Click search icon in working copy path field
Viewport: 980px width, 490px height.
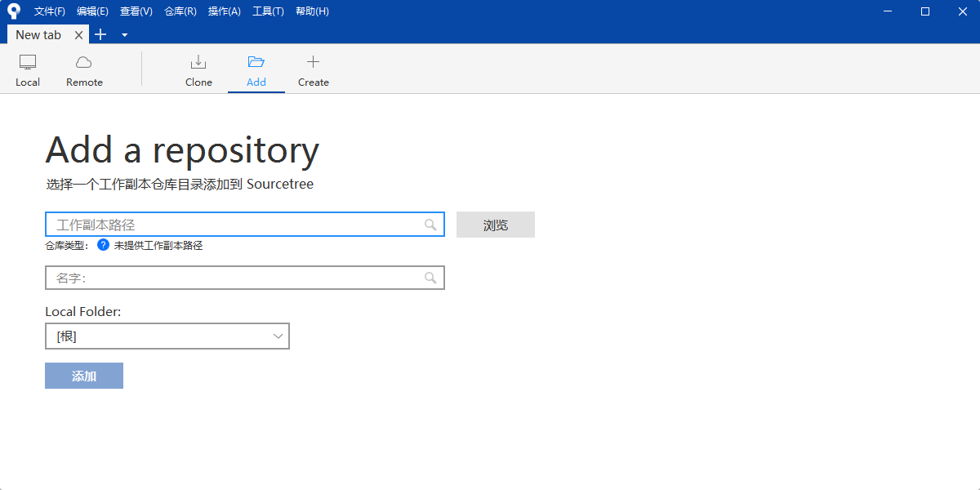click(x=430, y=225)
